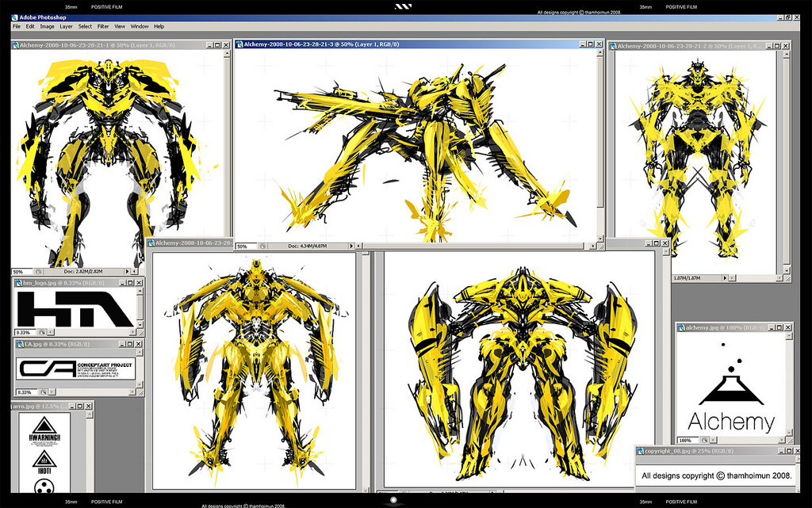Click the document icon in alchemy.jpg title bar
The width and height of the screenshot is (812, 508).
click(x=681, y=327)
